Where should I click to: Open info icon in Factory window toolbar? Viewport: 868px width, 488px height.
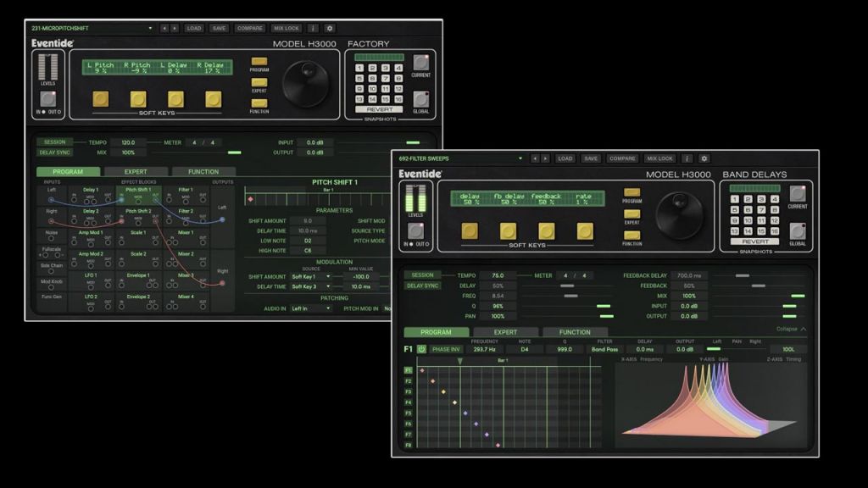click(x=313, y=28)
